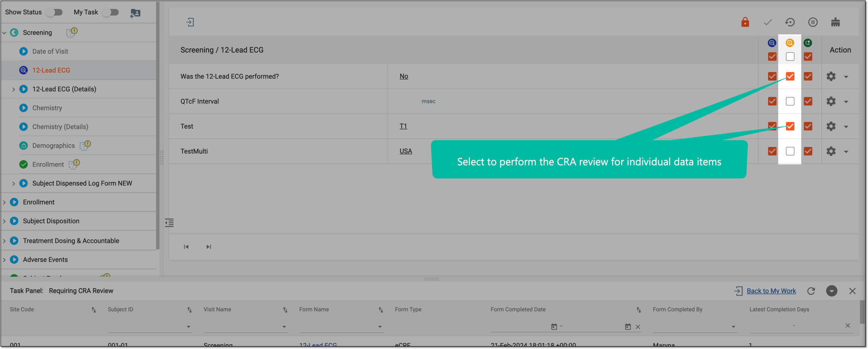Sort by the Site Code column

pos(94,310)
